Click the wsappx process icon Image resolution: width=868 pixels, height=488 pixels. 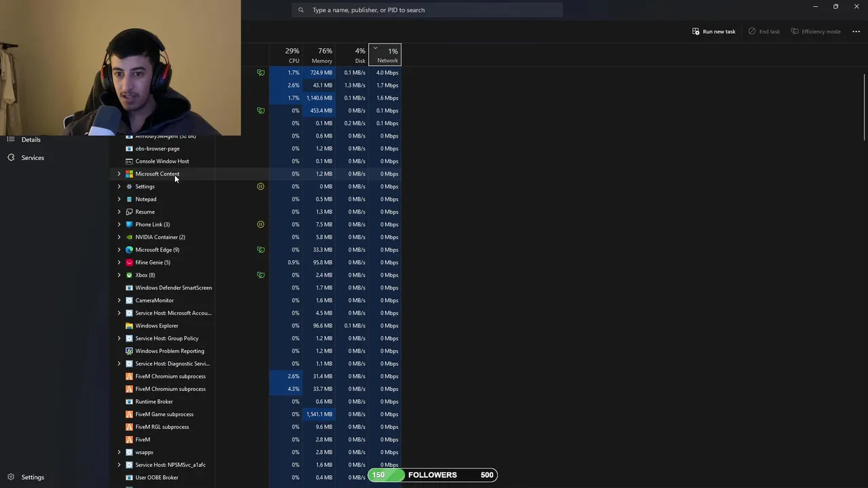click(x=129, y=452)
